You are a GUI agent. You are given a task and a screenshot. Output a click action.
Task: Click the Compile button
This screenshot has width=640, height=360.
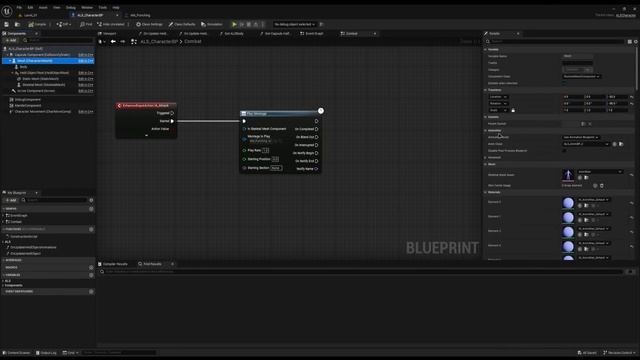(37, 24)
